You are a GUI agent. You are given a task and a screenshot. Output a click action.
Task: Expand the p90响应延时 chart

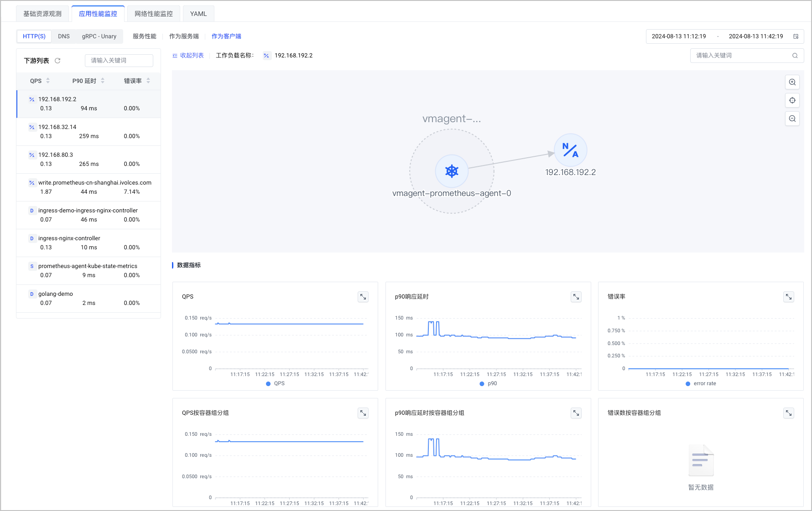(576, 297)
